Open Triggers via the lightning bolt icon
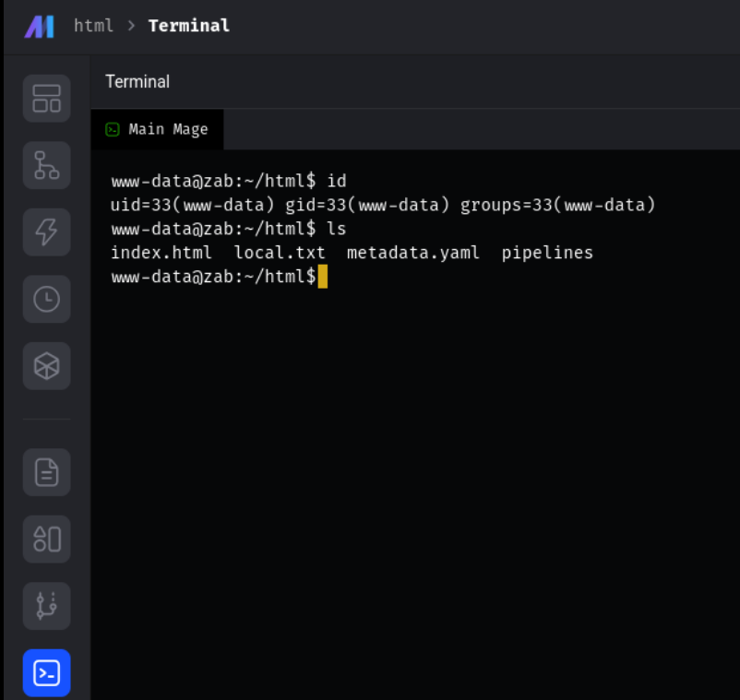The image size is (740, 700). (x=46, y=232)
